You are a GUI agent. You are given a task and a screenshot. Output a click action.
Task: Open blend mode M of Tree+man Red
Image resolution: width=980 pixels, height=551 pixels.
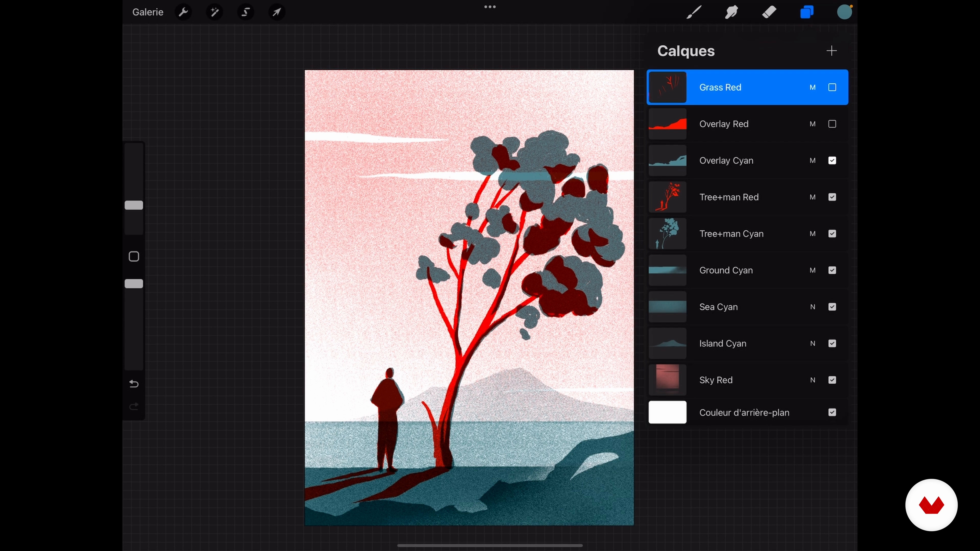click(x=813, y=197)
